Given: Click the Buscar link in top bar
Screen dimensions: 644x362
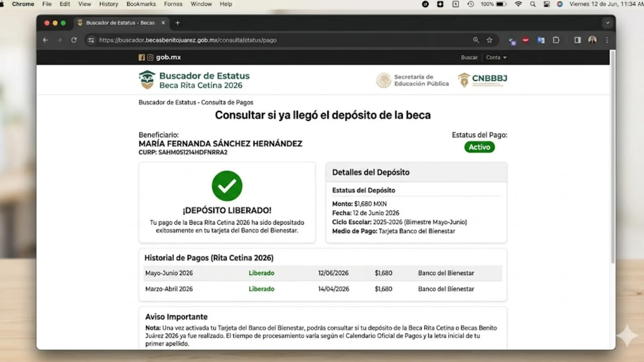Looking at the screenshot, I should (x=469, y=58).
